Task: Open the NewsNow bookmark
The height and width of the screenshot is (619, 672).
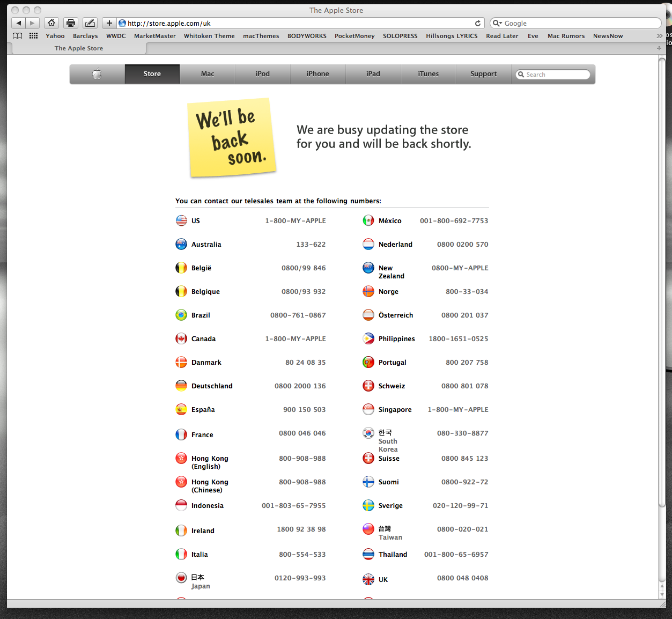Action: (608, 36)
